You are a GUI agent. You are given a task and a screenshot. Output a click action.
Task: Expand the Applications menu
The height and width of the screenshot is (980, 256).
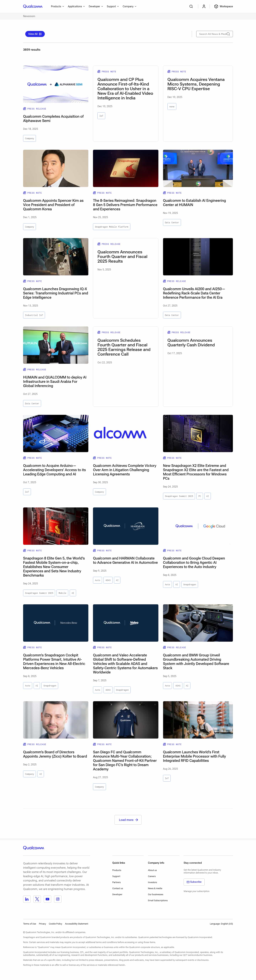click(76, 6)
